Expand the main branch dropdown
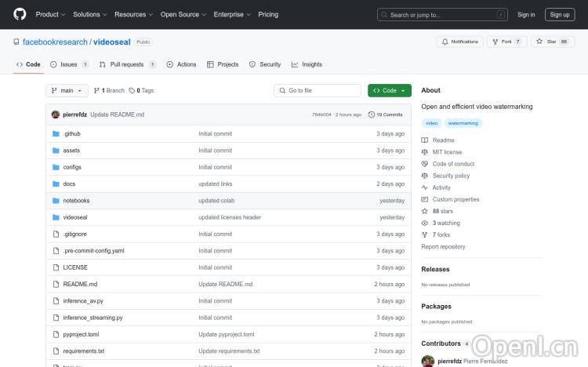588x367 pixels. coord(67,90)
